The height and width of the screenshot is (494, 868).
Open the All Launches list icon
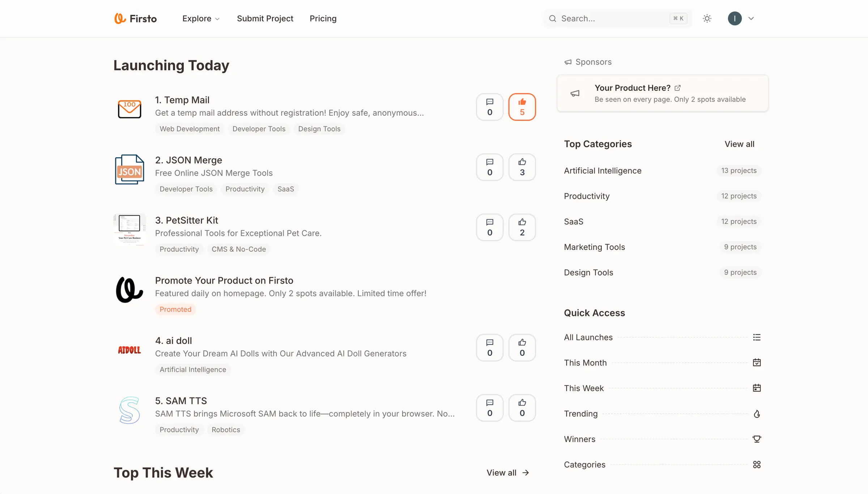(757, 337)
